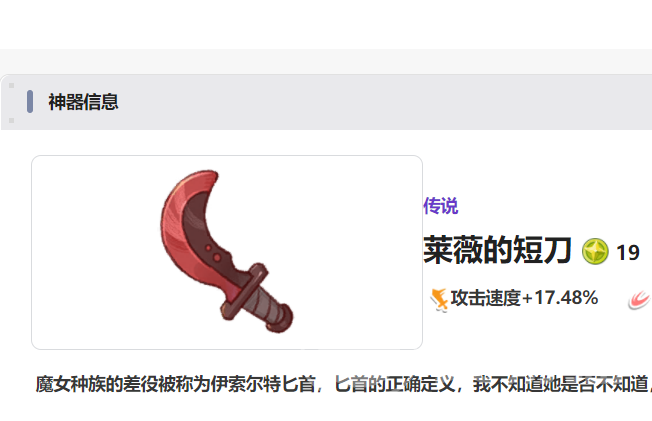Click the 我不知道她是否不知道 phrase

(x=561, y=384)
